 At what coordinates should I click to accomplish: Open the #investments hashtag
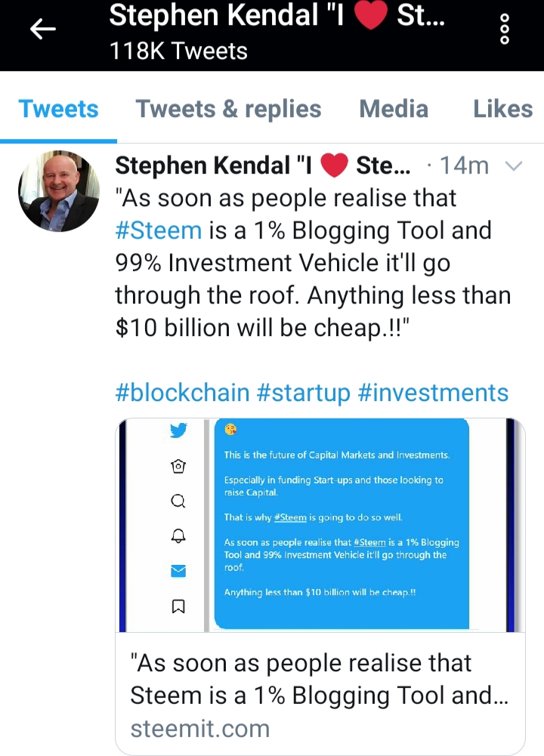tap(433, 393)
